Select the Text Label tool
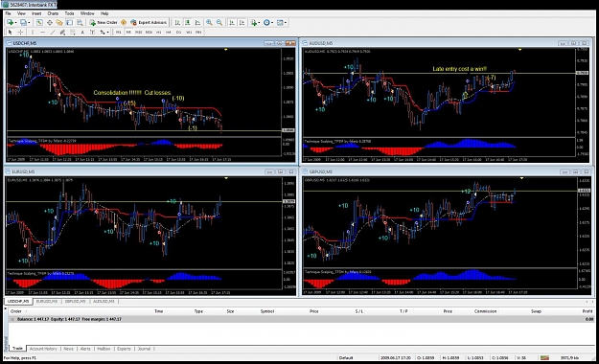Screen dimensions: 599x364 [92, 33]
